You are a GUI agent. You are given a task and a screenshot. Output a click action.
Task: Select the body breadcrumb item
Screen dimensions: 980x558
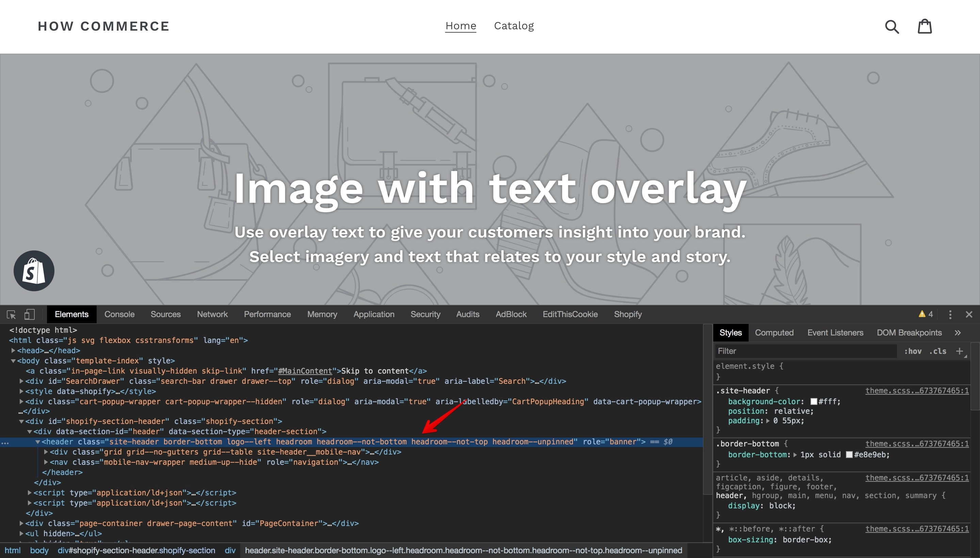click(39, 551)
